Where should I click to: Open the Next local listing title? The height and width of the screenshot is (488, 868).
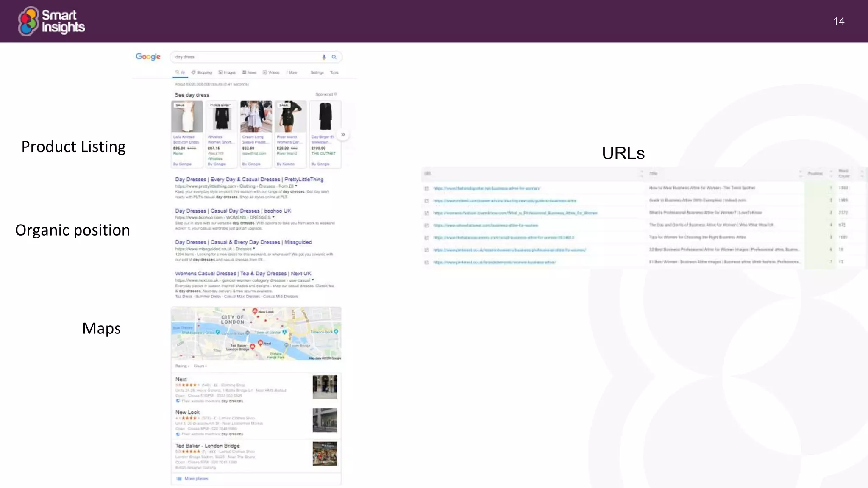(181, 380)
